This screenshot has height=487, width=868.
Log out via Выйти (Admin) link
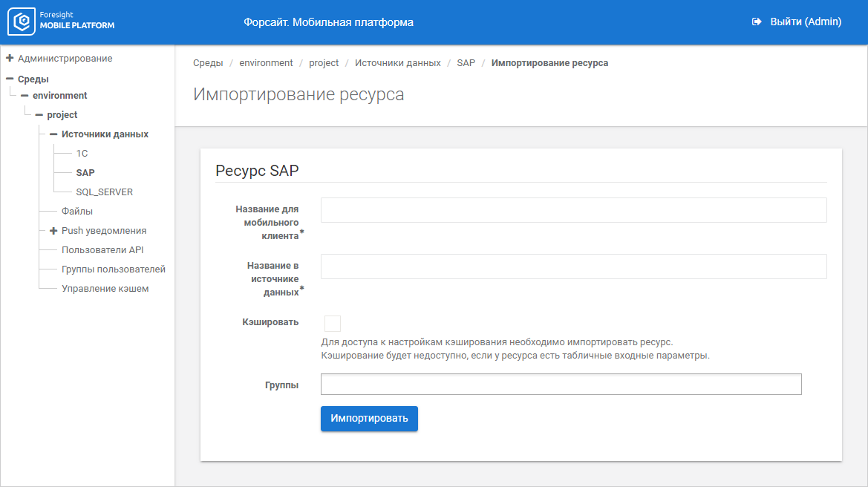point(806,22)
